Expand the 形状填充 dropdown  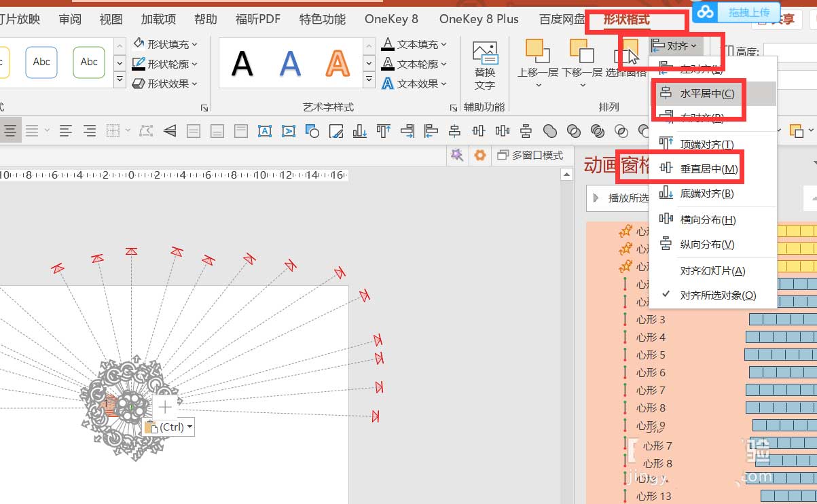click(x=165, y=44)
